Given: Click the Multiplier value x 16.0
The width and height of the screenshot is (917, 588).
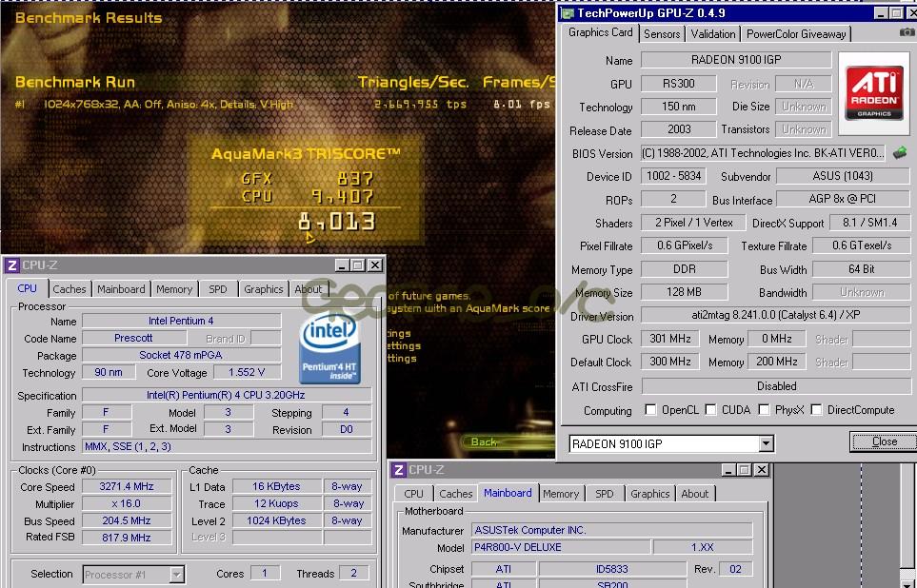Looking at the screenshot, I should point(127,503).
